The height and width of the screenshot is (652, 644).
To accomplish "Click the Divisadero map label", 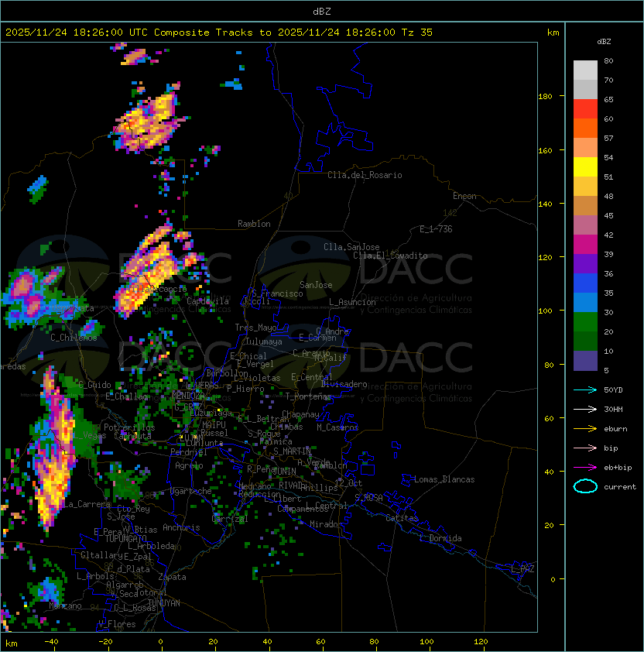I will (x=344, y=384).
